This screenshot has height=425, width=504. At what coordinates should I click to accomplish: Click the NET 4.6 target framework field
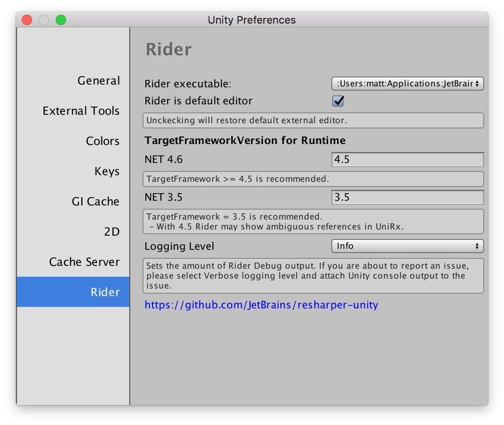click(407, 160)
